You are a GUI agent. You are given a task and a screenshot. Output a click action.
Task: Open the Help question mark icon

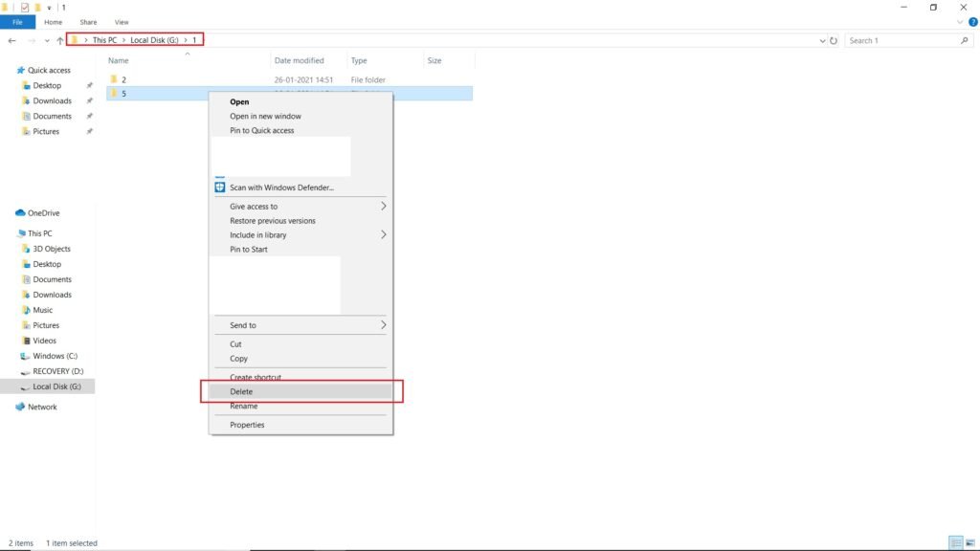(x=973, y=22)
